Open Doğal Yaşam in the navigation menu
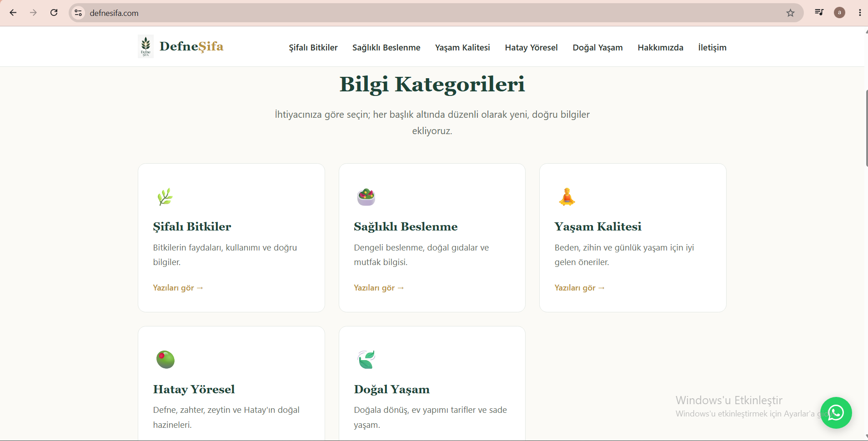This screenshot has width=868, height=441. click(597, 47)
